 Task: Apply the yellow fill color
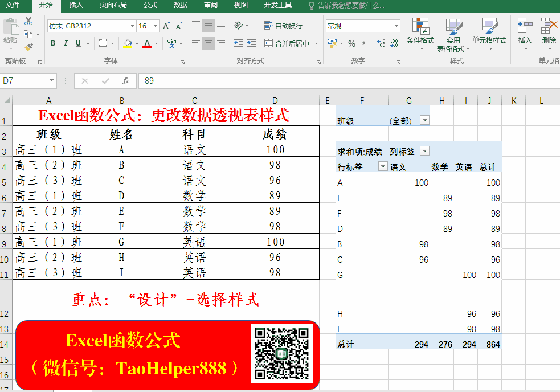[x=127, y=43]
